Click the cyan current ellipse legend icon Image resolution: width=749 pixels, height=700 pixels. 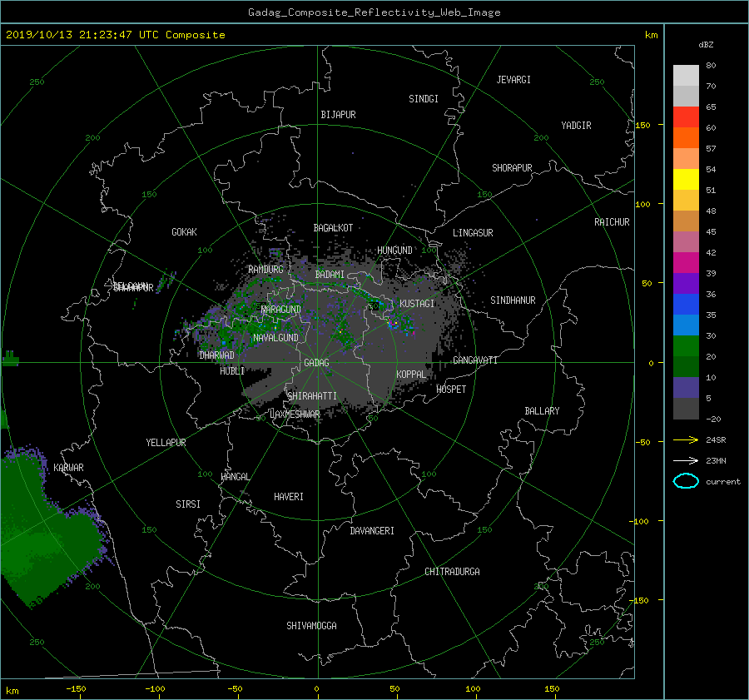pyautogui.click(x=686, y=481)
